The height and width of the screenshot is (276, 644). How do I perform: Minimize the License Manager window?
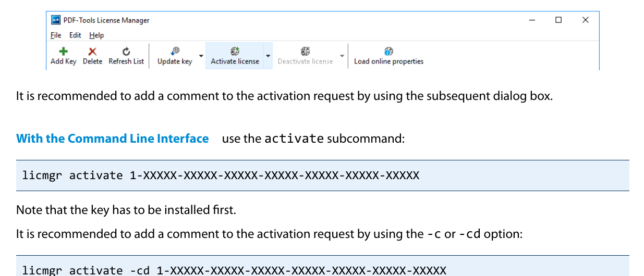pos(532,20)
